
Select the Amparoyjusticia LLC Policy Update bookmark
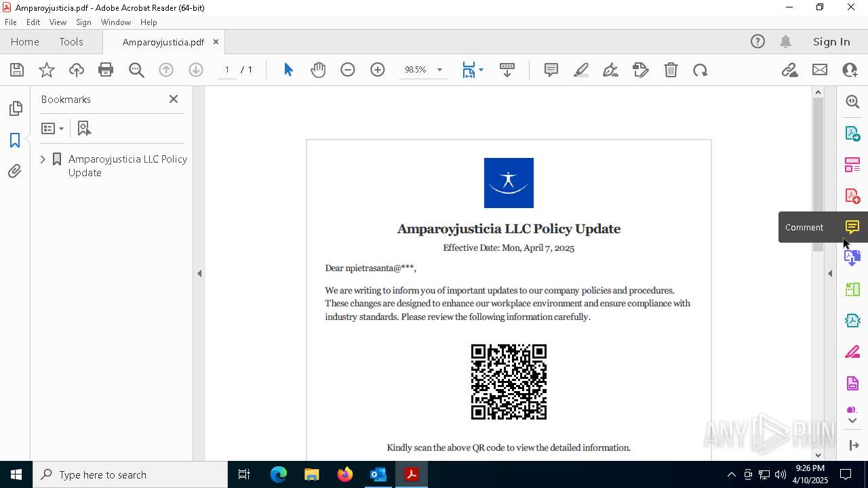pyautogui.click(x=127, y=165)
